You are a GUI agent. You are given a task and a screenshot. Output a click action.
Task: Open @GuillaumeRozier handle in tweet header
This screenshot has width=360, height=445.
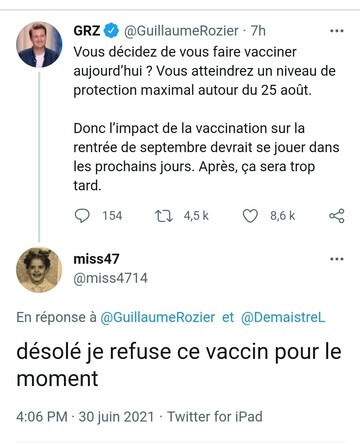click(x=181, y=31)
